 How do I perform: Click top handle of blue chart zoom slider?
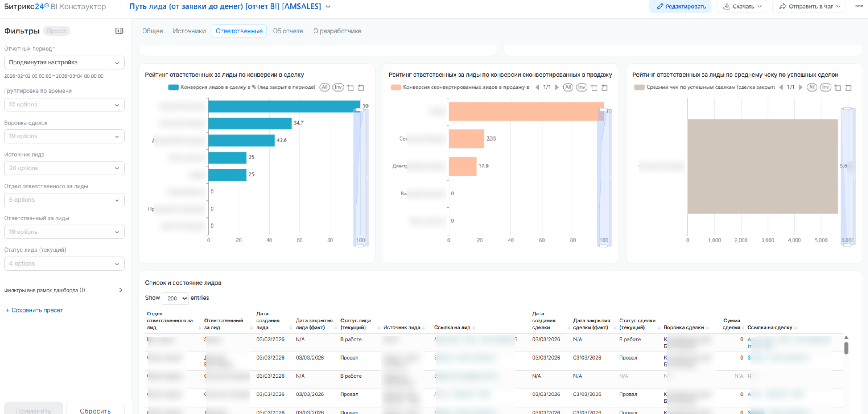click(x=360, y=110)
